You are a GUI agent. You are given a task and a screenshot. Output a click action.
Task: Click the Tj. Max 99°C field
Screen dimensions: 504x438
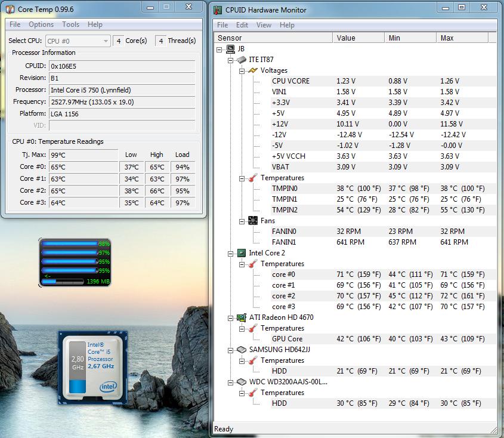tap(84, 155)
